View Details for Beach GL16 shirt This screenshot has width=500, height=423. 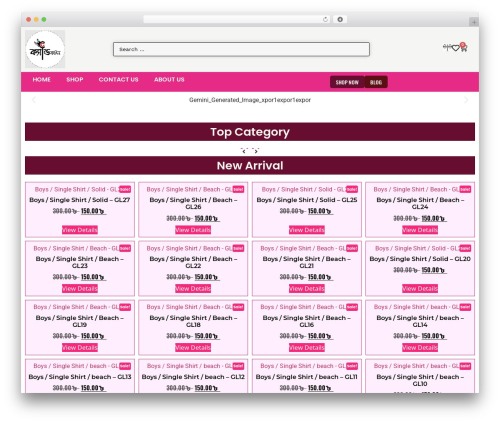pyautogui.click(x=307, y=348)
